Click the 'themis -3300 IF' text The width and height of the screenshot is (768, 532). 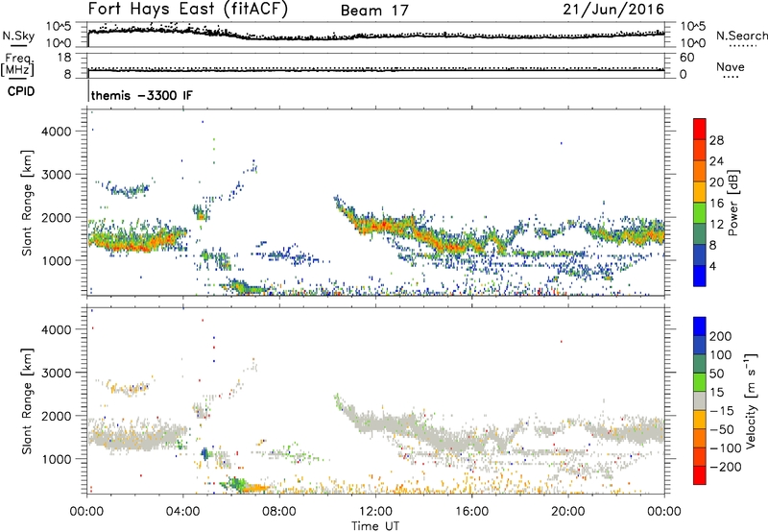pyautogui.click(x=142, y=95)
